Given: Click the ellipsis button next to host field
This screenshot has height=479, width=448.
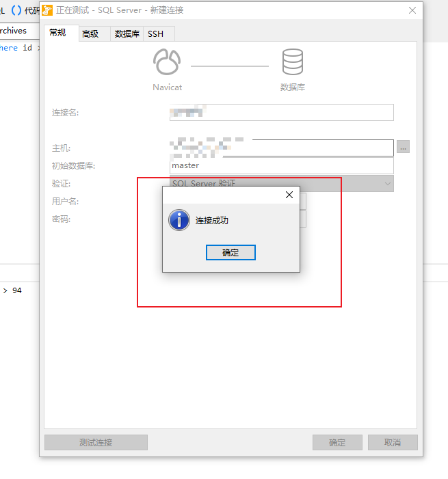Looking at the screenshot, I should click(x=403, y=147).
